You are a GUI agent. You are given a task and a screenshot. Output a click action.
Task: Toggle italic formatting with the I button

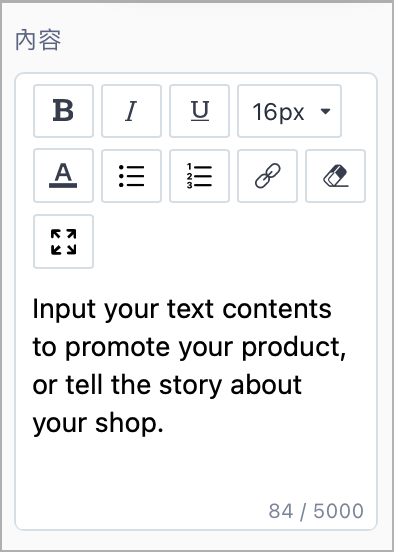point(131,111)
